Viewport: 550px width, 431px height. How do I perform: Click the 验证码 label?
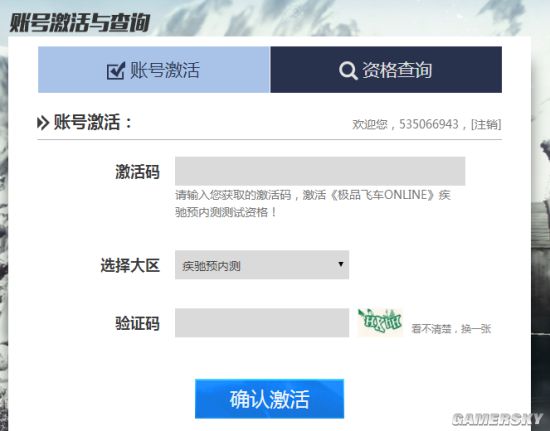[138, 323]
